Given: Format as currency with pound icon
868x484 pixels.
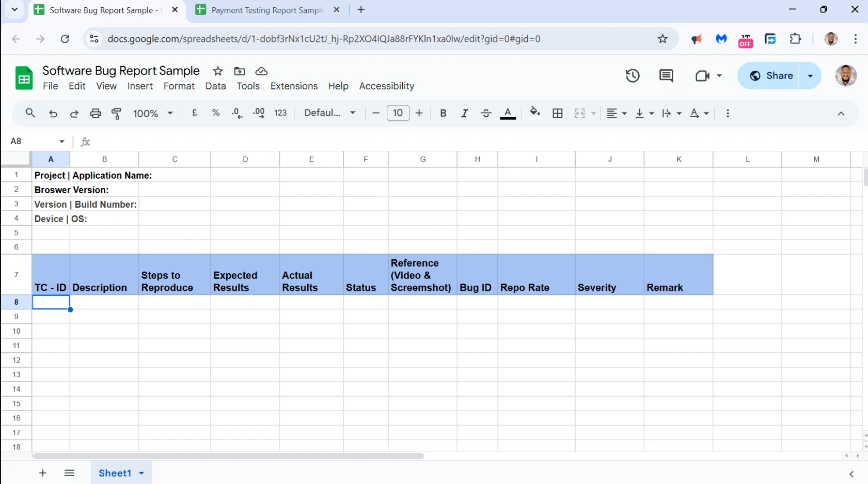Looking at the screenshot, I should pyautogui.click(x=195, y=113).
